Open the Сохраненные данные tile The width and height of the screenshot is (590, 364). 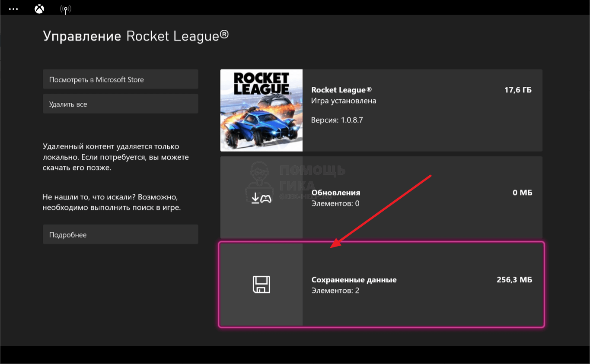coord(381,285)
